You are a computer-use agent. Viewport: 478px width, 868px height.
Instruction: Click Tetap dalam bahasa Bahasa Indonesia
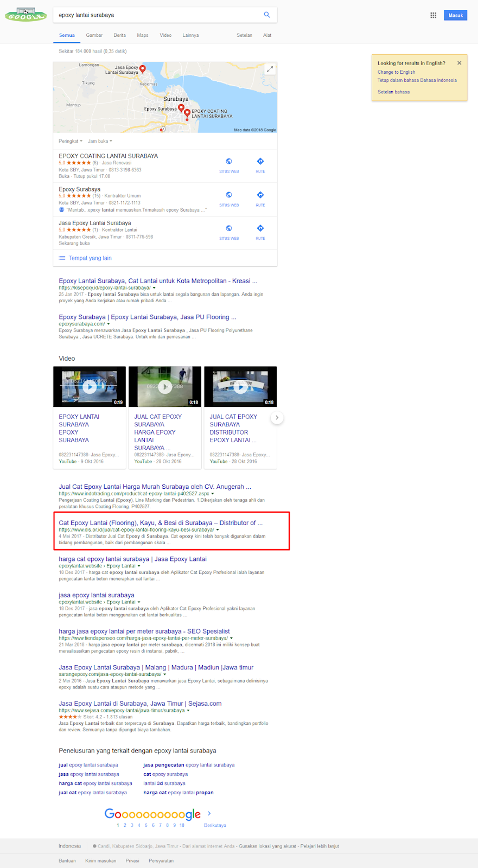[417, 80]
